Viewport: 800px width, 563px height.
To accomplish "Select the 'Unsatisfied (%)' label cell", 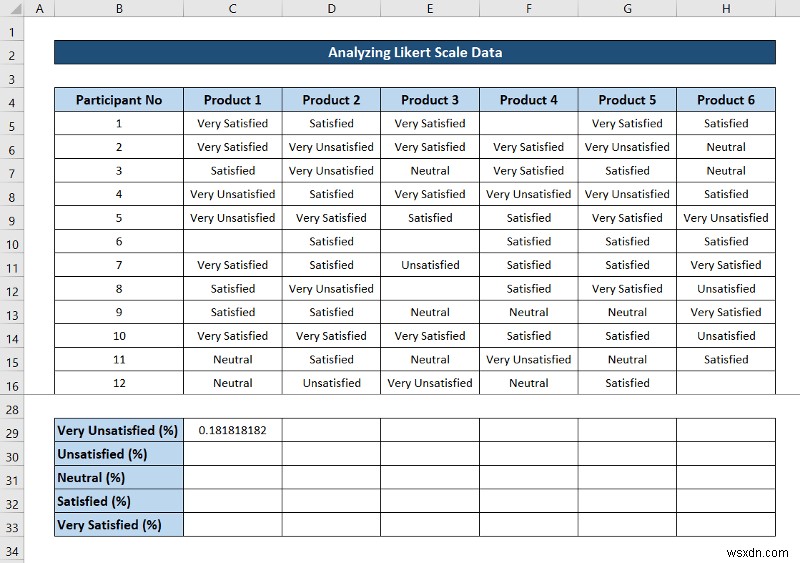I will 119,454.
